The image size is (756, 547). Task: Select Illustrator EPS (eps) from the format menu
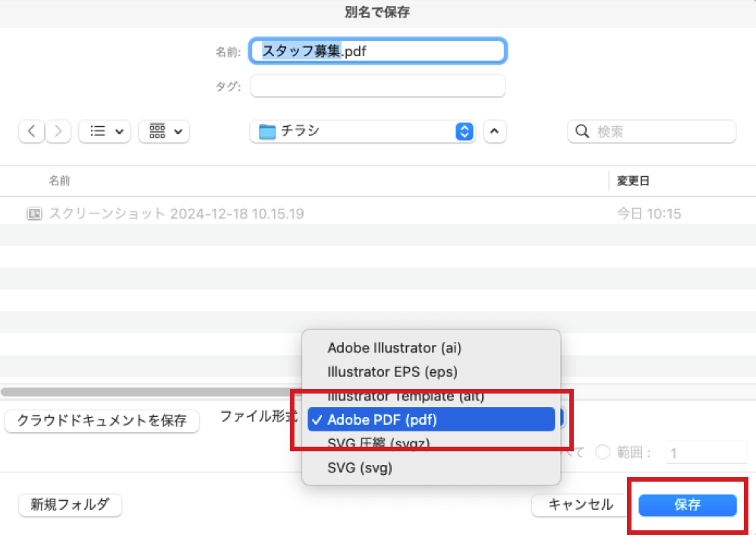click(x=389, y=372)
